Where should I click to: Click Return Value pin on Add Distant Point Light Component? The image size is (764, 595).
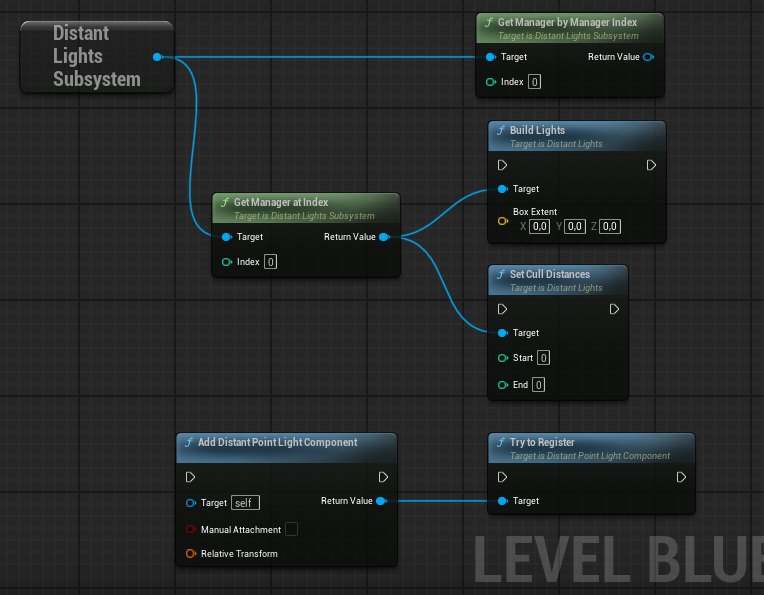(382, 501)
